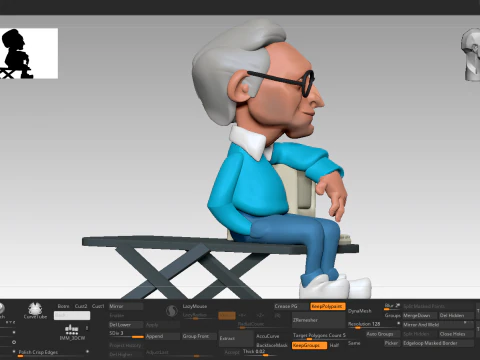Select the CurveTube brush icon

click(35, 310)
